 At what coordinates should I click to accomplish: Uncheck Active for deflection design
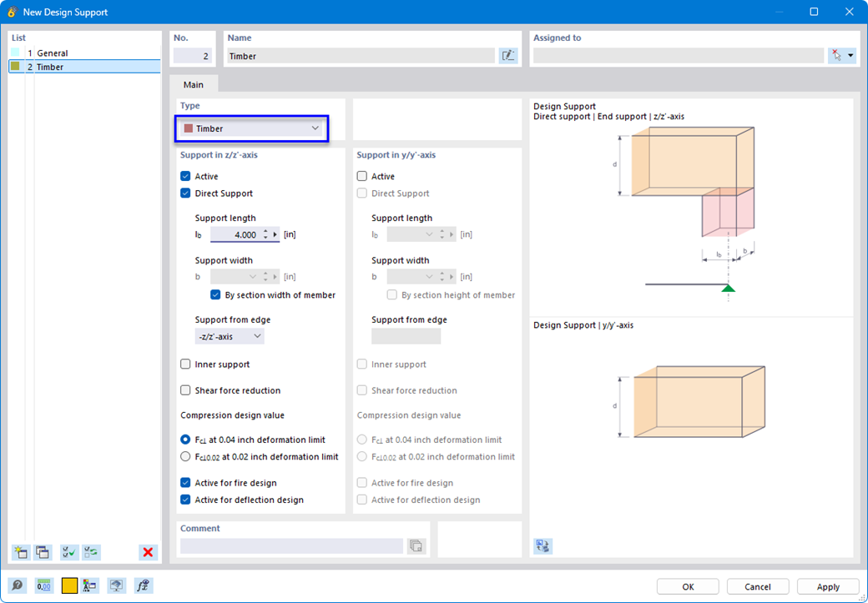185,500
